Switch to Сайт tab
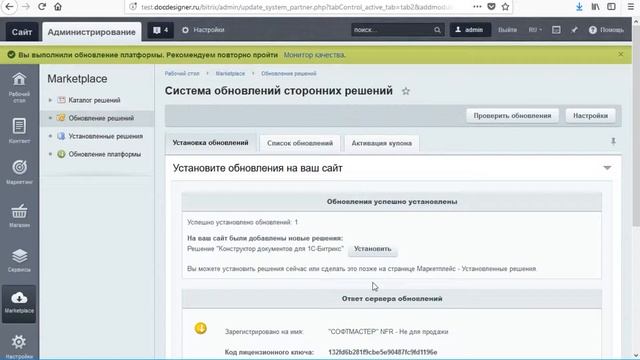The image size is (640, 360). click(22, 32)
